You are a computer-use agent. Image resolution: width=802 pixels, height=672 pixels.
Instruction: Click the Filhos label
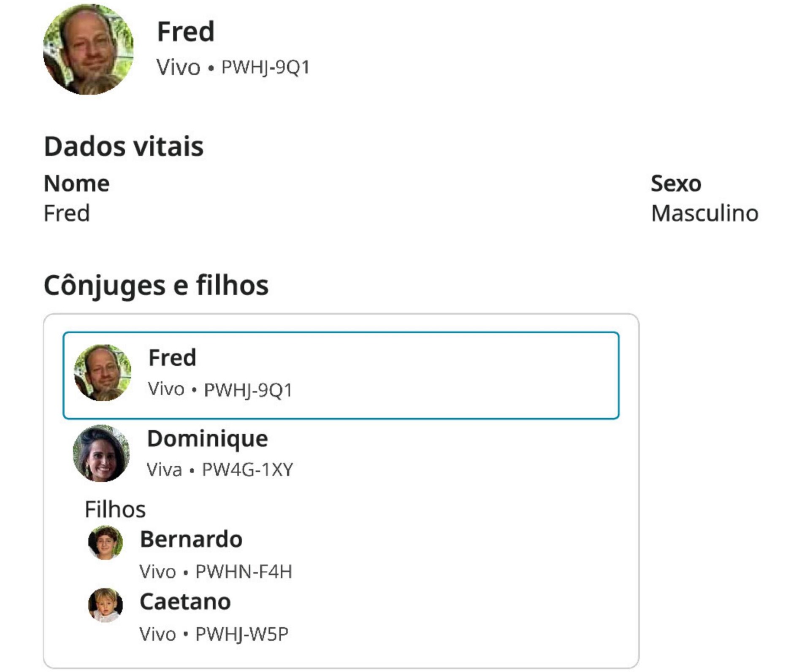[x=115, y=509]
